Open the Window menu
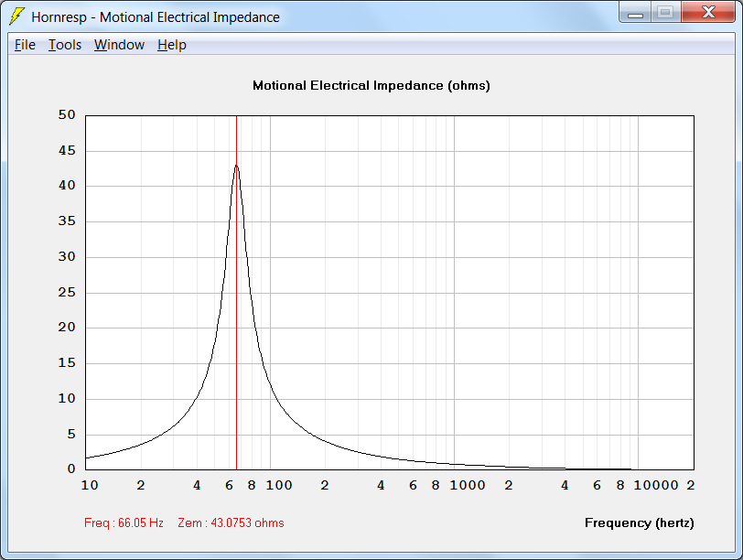743x560 pixels. pyautogui.click(x=119, y=45)
